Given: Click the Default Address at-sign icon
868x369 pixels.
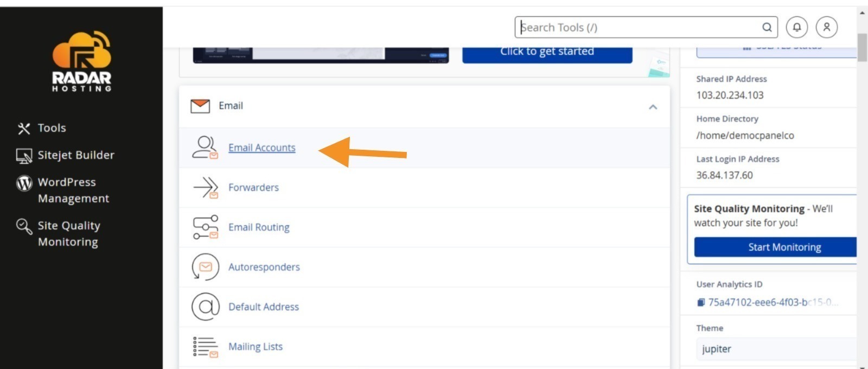Looking at the screenshot, I should tap(206, 307).
